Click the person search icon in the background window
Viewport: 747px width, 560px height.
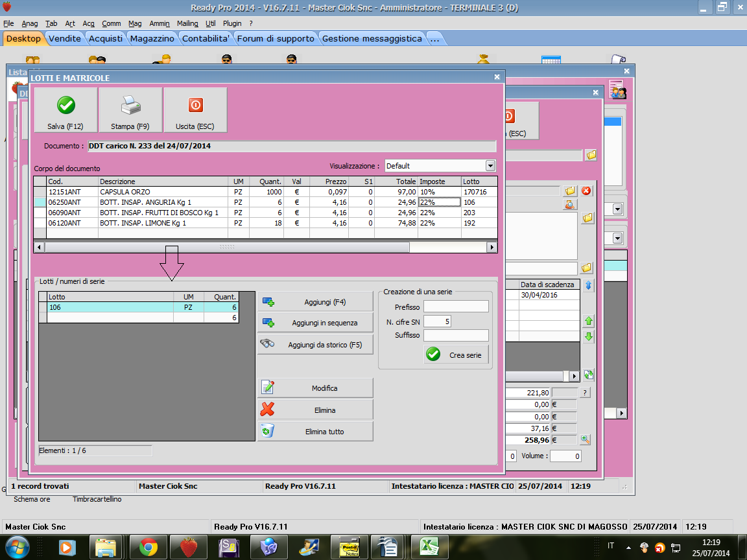tap(570, 205)
